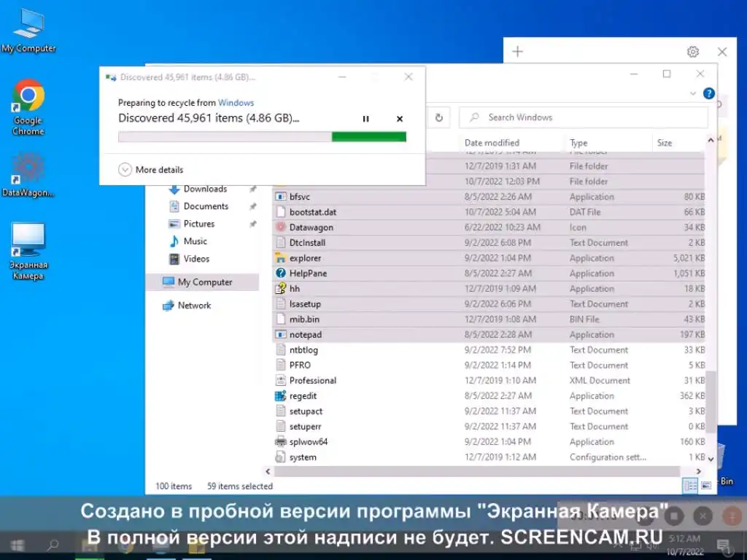This screenshot has height=560, width=747.
Task: Switch to details view in status bar
Action: tap(690, 485)
